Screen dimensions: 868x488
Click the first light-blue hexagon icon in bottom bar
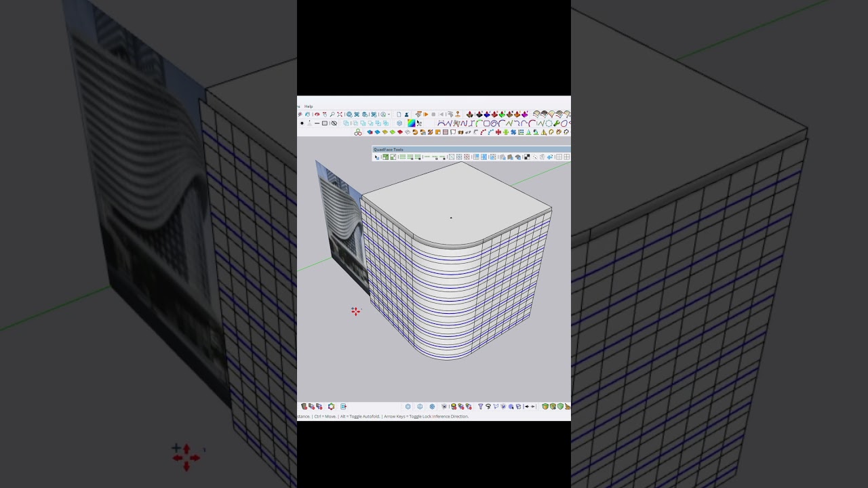coord(408,407)
